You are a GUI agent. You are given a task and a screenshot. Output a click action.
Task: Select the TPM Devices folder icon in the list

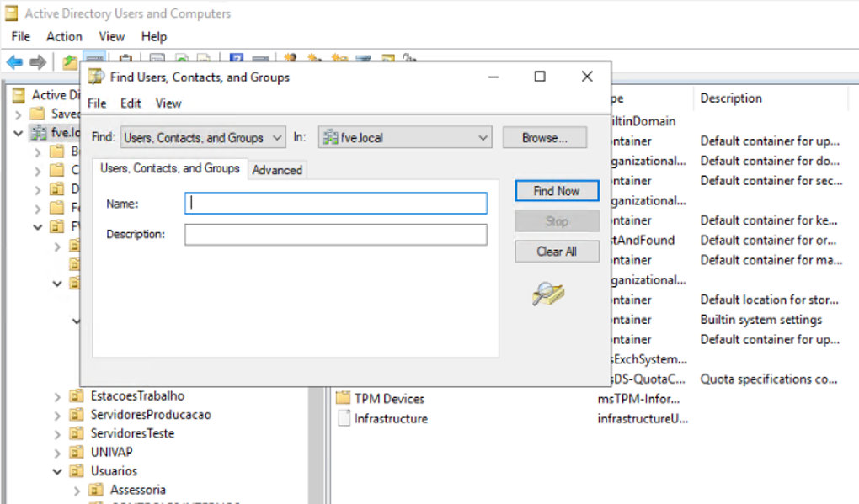[344, 398]
